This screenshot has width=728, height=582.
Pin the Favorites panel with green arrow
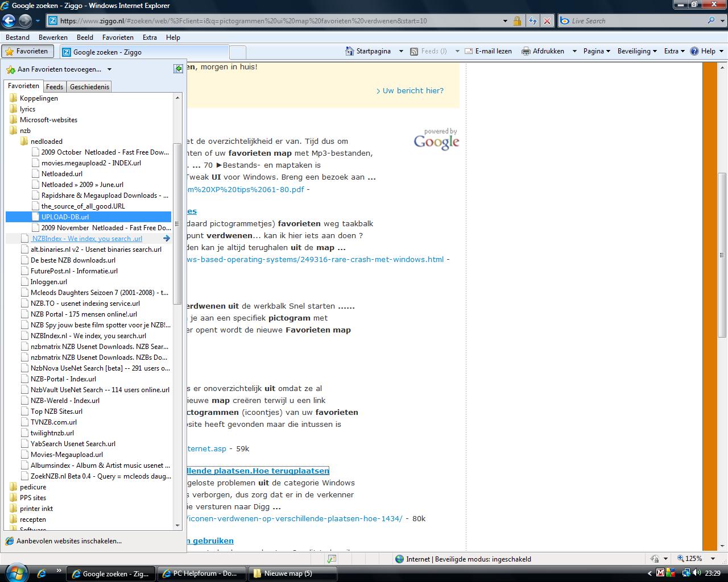click(178, 69)
